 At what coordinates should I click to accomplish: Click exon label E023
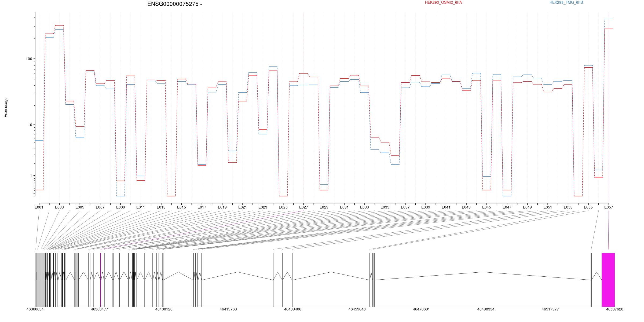263,207
